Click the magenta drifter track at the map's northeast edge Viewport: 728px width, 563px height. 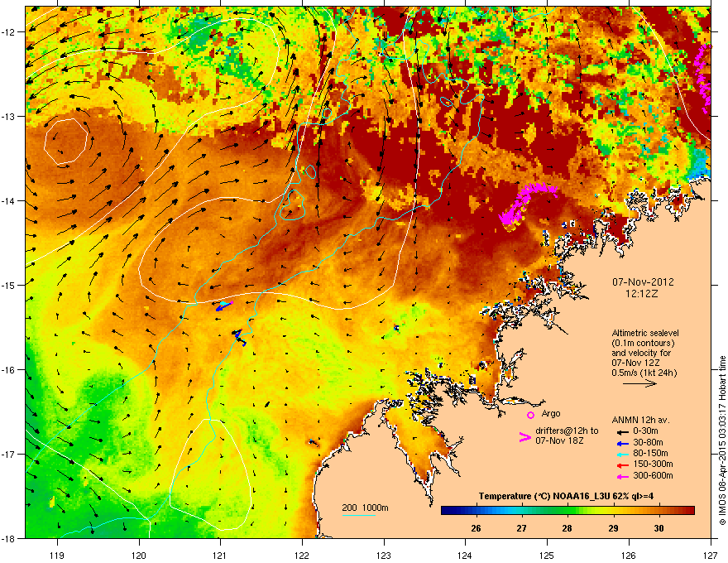point(703,78)
